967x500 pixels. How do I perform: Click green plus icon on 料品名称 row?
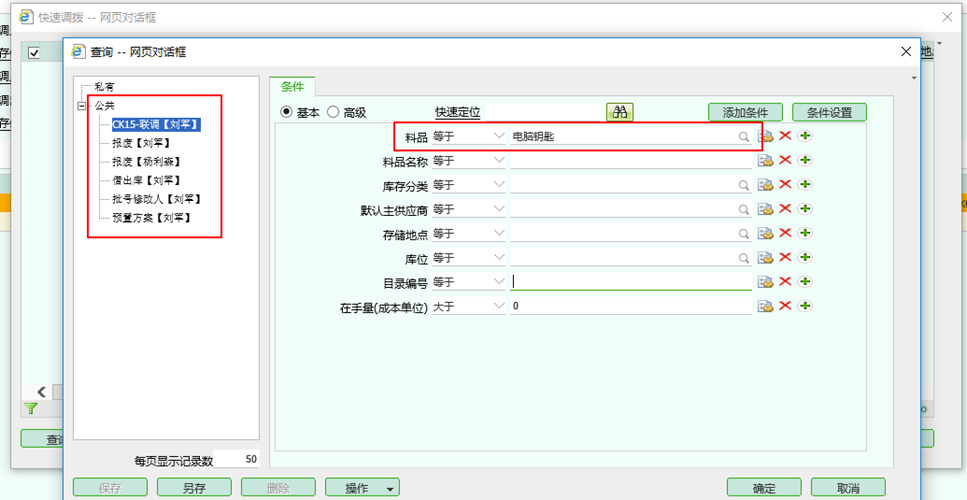pyautogui.click(x=805, y=160)
